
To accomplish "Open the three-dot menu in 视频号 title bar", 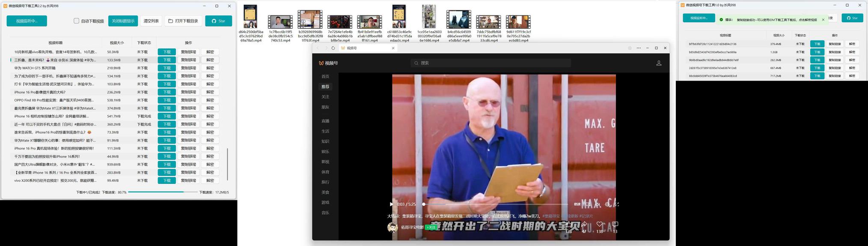I will pyautogui.click(x=639, y=48).
